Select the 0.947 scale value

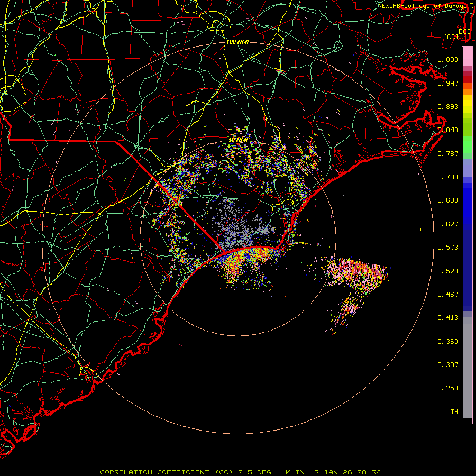(448, 83)
